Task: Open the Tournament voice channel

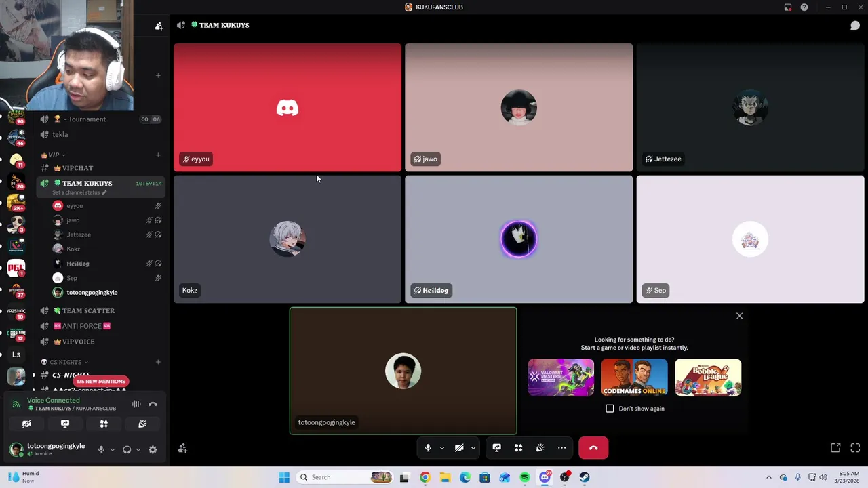Action: click(x=100, y=119)
